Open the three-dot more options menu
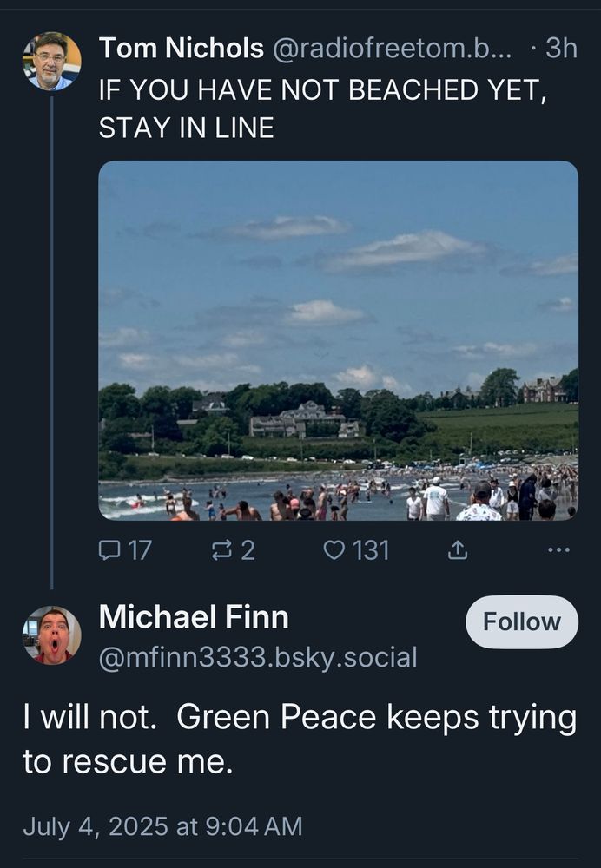601x868 pixels. (560, 550)
